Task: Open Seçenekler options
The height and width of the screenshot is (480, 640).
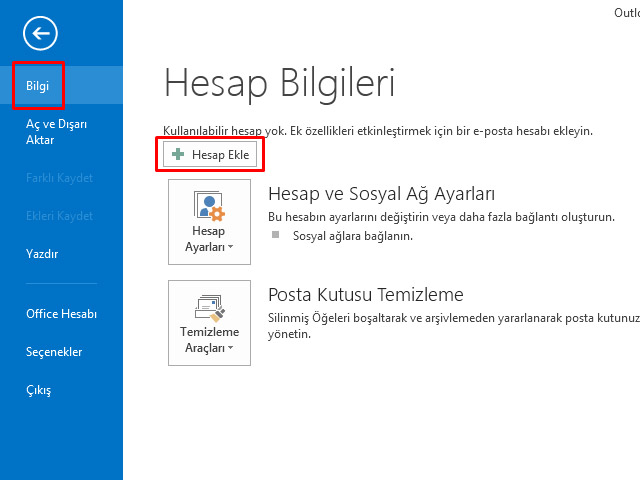Action: click(54, 352)
